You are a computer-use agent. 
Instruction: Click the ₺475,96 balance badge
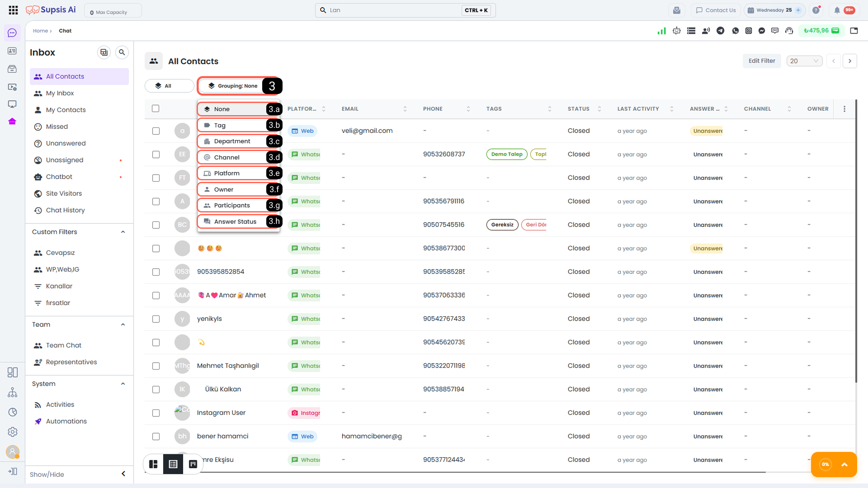point(822,31)
